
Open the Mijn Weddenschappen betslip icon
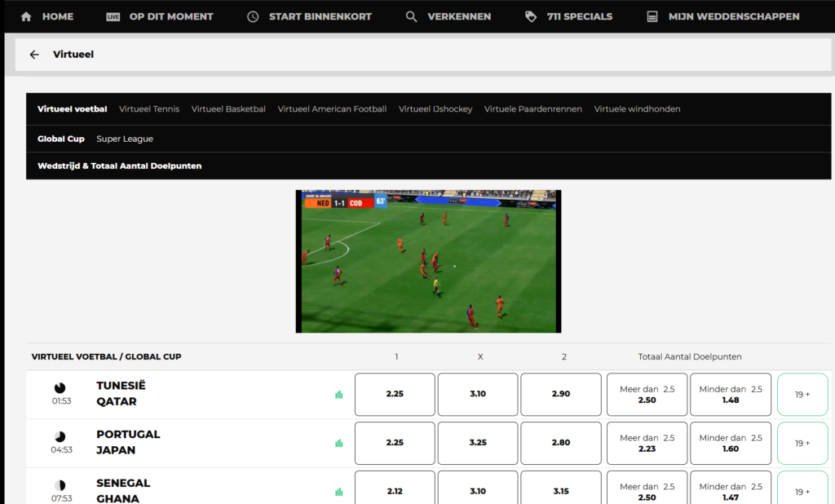pos(652,16)
